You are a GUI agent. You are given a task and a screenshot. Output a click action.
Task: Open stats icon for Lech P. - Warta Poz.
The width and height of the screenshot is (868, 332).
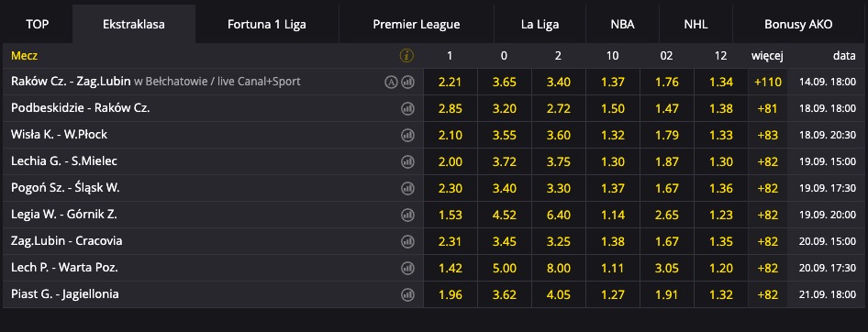[x=407, y=268]
